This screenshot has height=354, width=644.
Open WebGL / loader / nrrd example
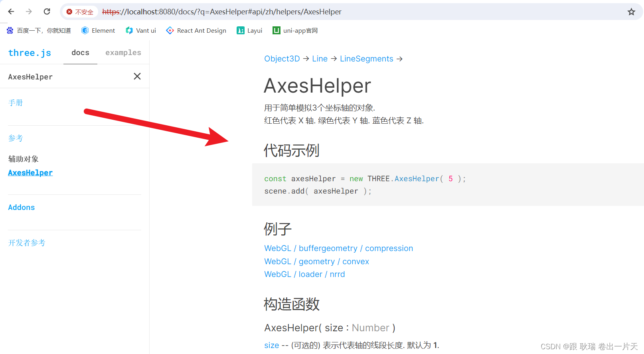pos(304,274)
